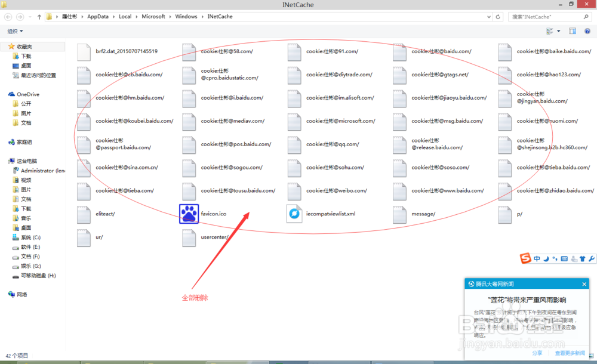Select the cookie @qq.com file
The height and width of the screenshot is (364, 597).
(323, 144)
